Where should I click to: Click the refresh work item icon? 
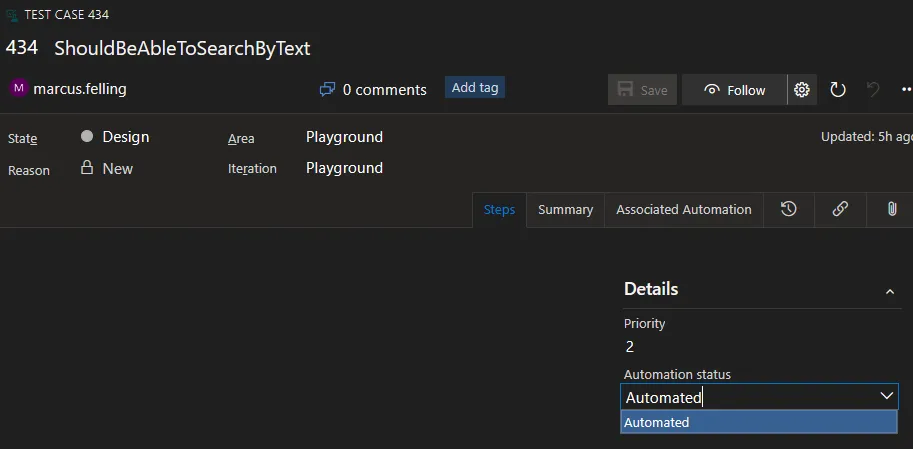point(838,90)
